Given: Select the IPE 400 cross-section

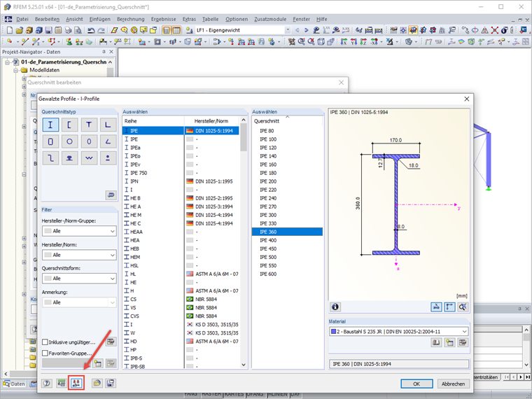Looking at the screenshot, I should point(287,240).
